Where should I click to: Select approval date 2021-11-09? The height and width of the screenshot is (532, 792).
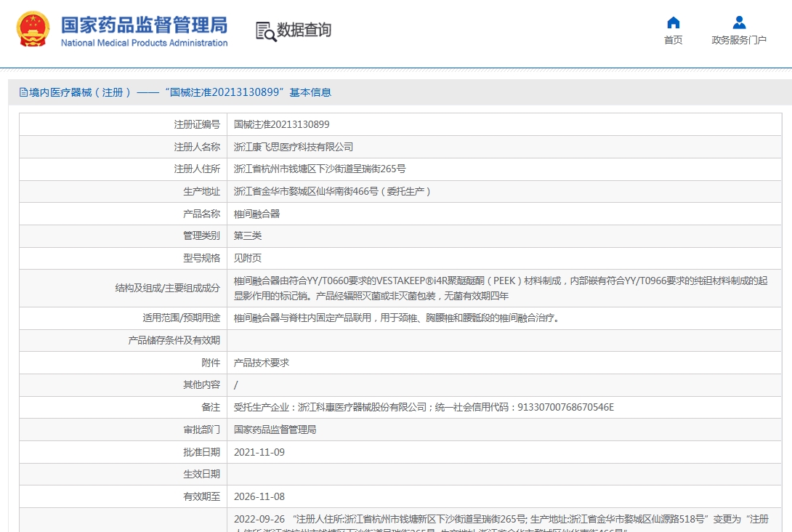pyautogui.click(x=259, y=452)
